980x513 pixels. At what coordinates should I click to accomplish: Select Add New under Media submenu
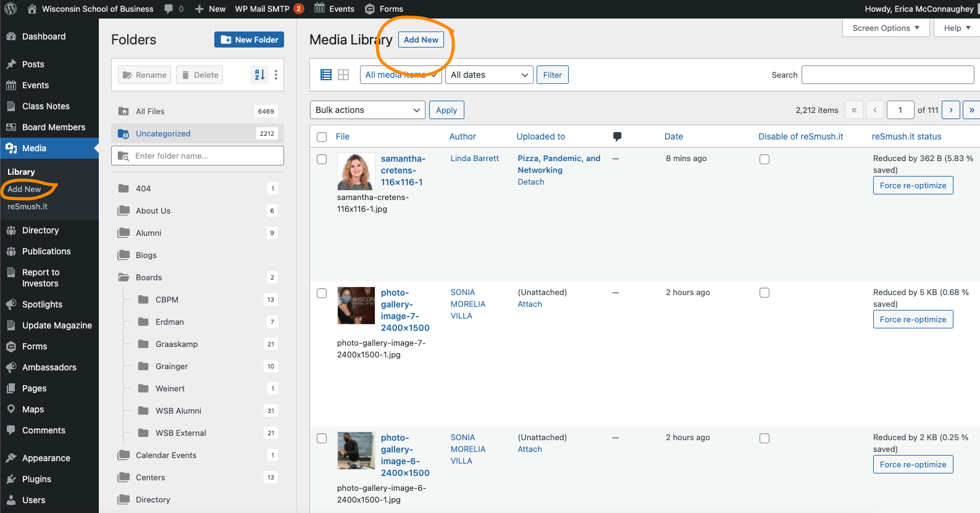click(x=24, y=190)
